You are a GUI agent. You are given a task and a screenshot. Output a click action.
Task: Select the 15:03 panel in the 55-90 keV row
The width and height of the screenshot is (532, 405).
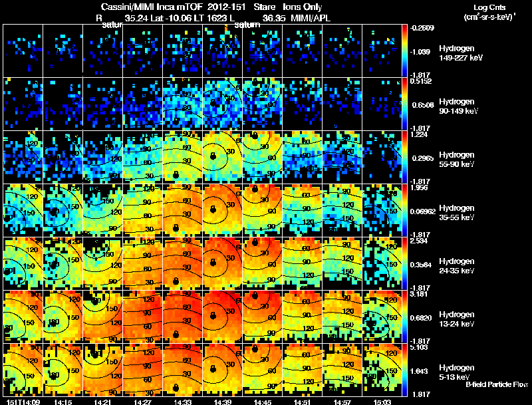[382, 158]
